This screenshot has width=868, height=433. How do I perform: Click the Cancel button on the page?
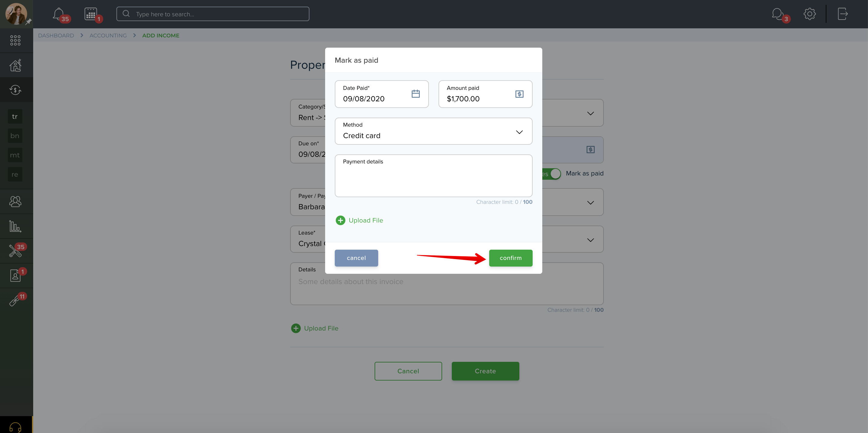(408, 371)
